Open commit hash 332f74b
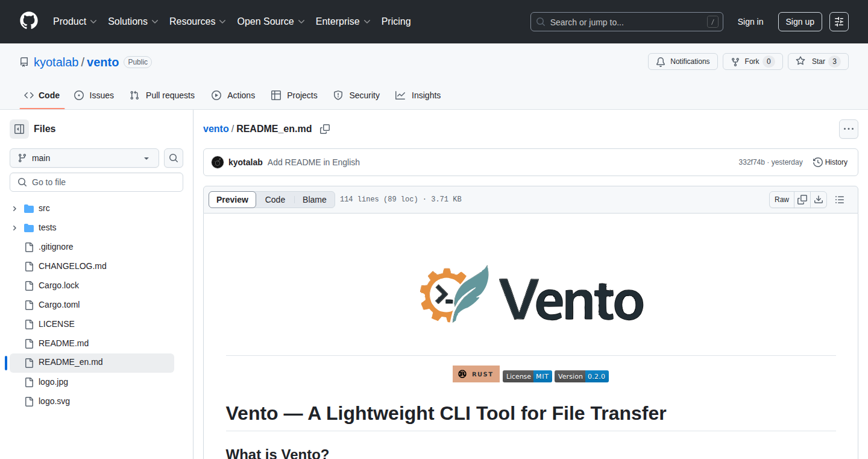Screen dimensions: 868x459 click(x=752, y=162)
